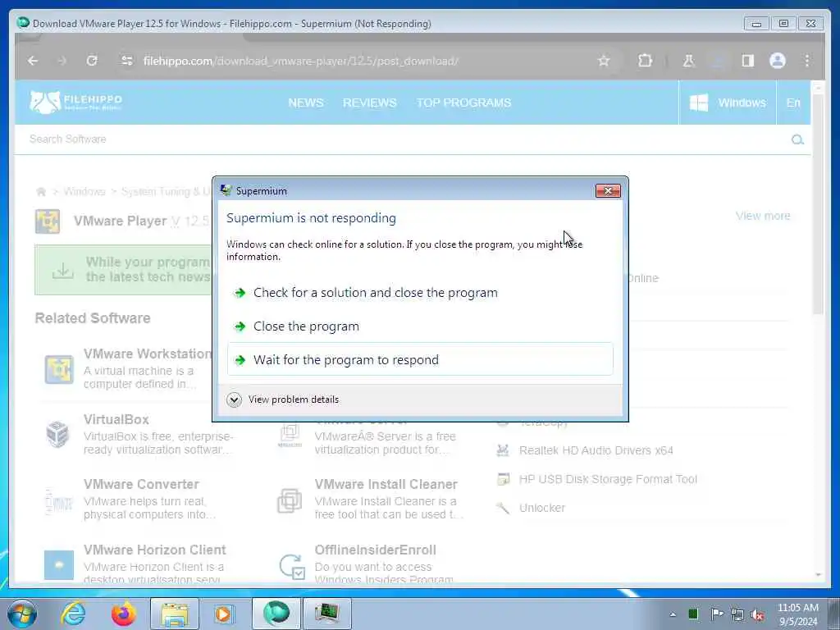Click the VMware Horizon Client icon

[59, 565]
